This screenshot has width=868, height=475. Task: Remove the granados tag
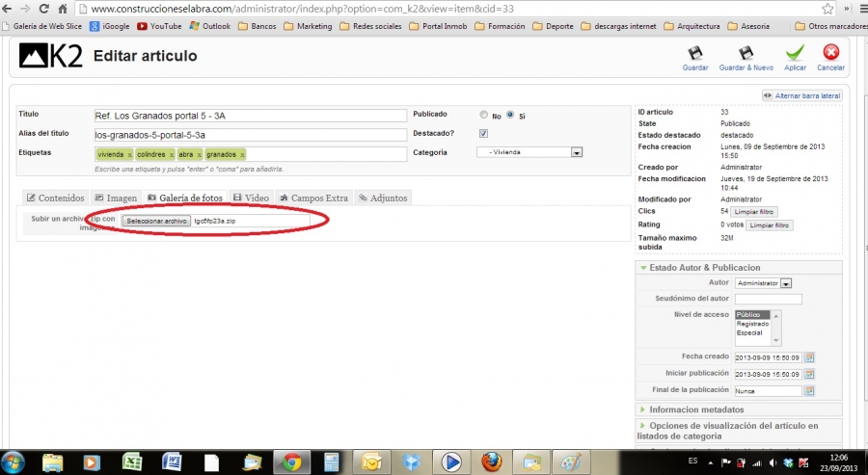pyautogui.click(x=242, y=155)
